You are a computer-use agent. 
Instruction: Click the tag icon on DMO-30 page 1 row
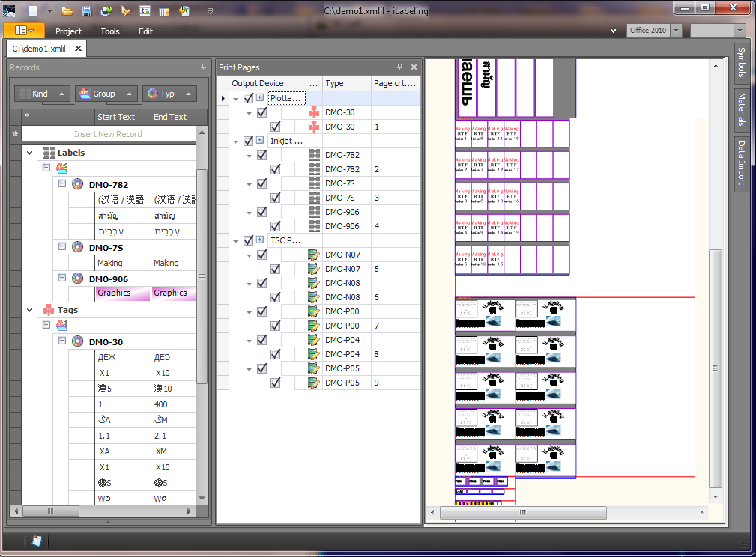point(314,127)
